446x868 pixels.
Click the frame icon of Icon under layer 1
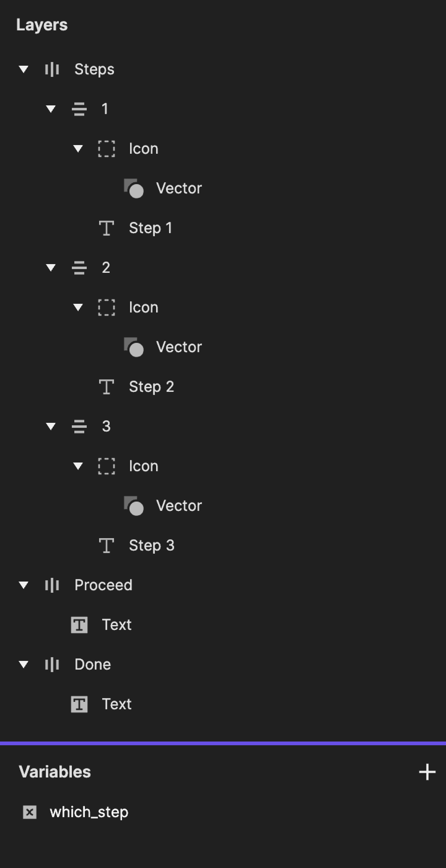[106, 148]
